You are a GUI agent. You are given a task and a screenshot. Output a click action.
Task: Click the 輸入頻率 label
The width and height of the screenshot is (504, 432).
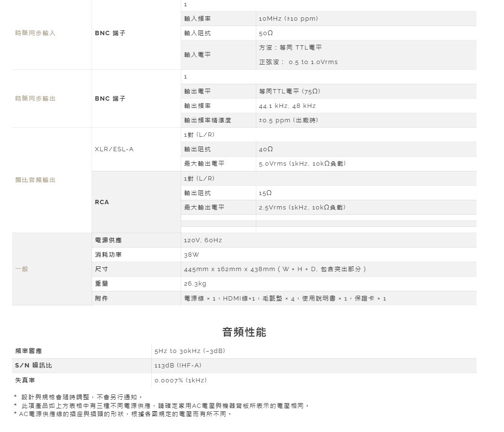click(x=198, y=19)
